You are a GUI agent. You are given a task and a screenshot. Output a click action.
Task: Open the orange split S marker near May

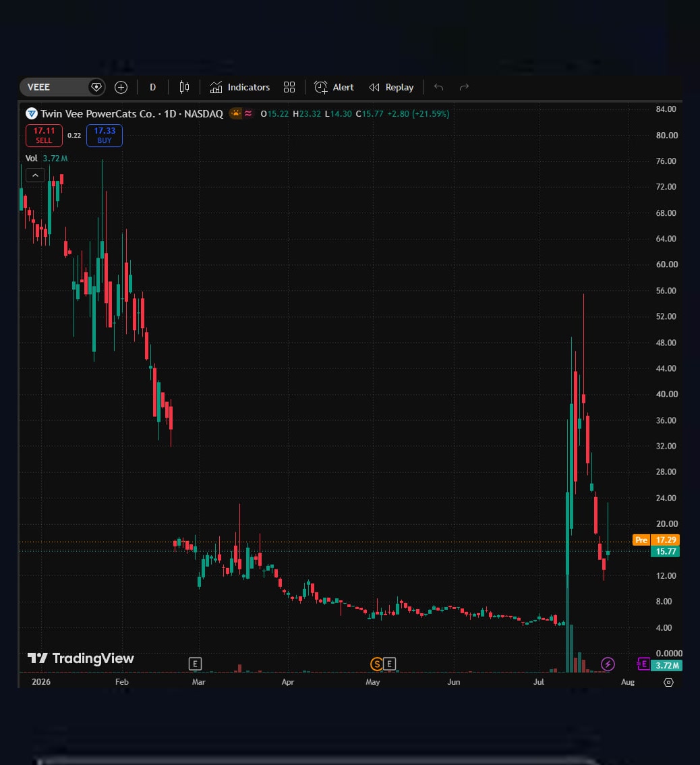(x=376, y=664)
